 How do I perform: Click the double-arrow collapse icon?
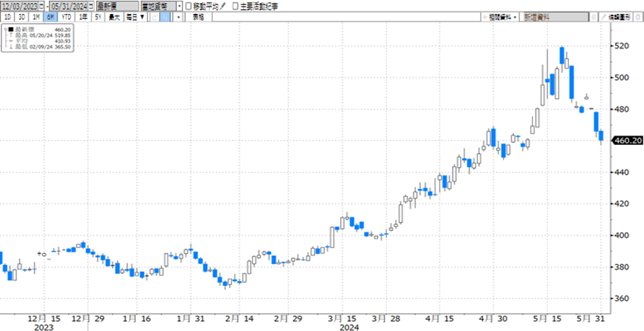tap(593, 17)
